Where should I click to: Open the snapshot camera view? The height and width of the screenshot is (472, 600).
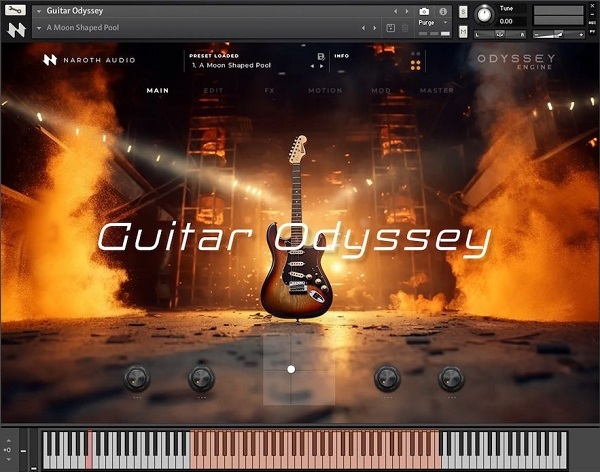point(424,11)
